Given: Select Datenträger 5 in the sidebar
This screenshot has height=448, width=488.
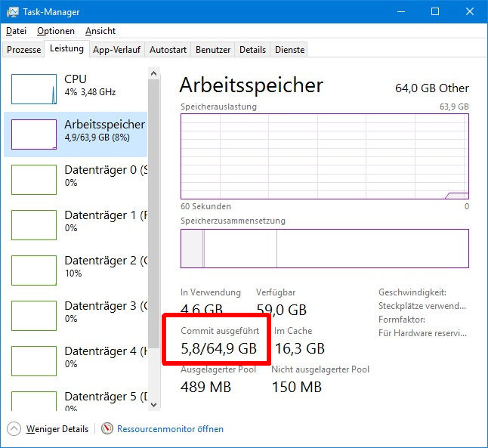Looking at the screenshot, I should 76,398.
